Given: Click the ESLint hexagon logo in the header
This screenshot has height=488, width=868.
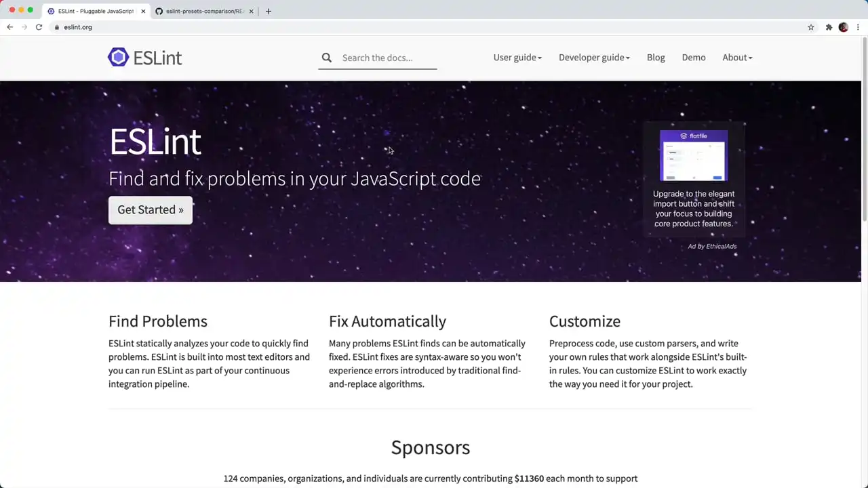Looking at the screenshot, I should click(118, 57).
